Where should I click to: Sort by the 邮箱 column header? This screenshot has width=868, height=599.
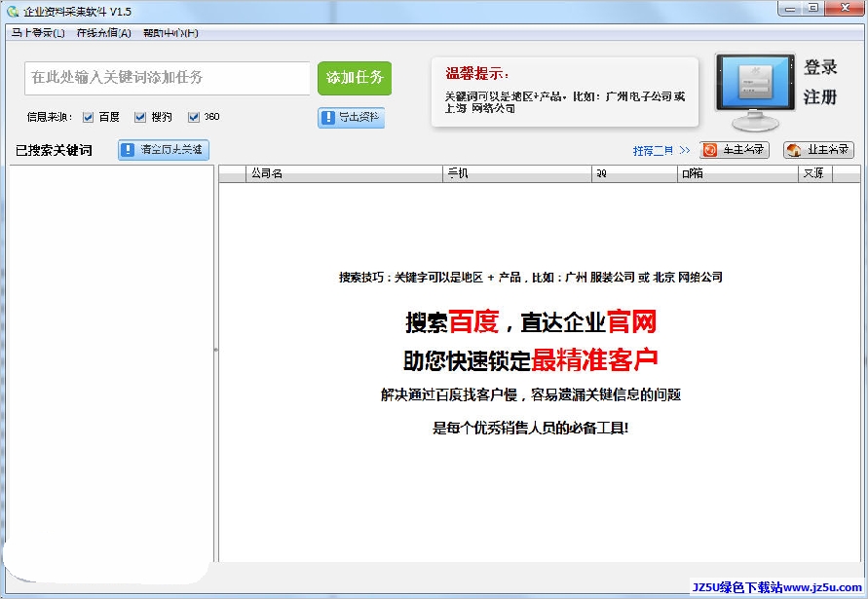pos(737,173)
